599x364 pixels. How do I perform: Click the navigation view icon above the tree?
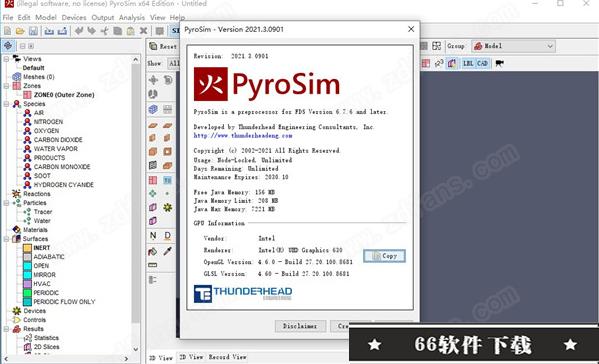click(x=8, y=46)
